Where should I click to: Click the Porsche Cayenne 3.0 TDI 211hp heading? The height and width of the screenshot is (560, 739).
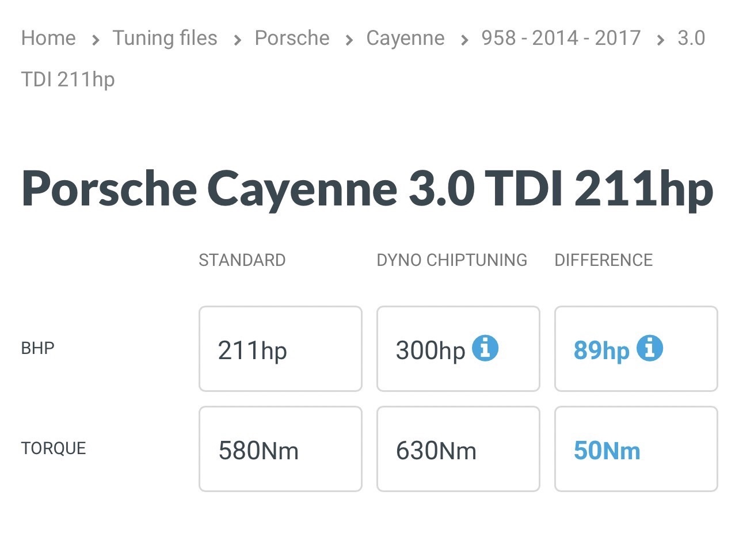367,188
